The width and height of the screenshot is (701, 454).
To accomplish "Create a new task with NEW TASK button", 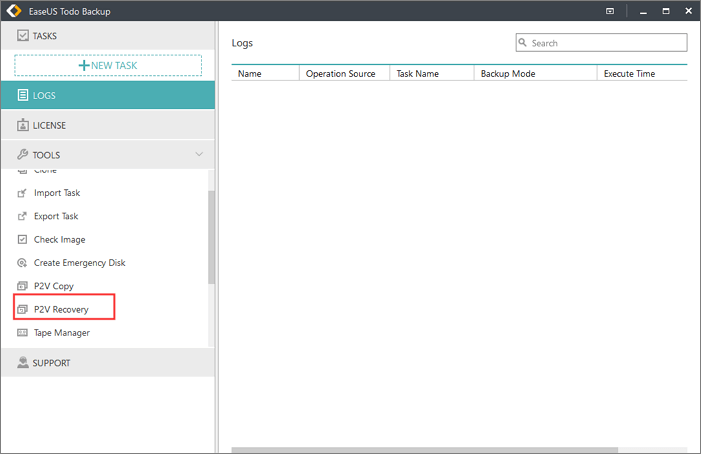I will click(108, 65).
